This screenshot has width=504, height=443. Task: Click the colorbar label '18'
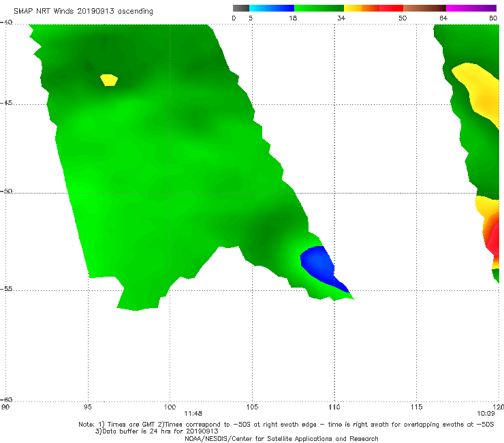pos(293,18)
